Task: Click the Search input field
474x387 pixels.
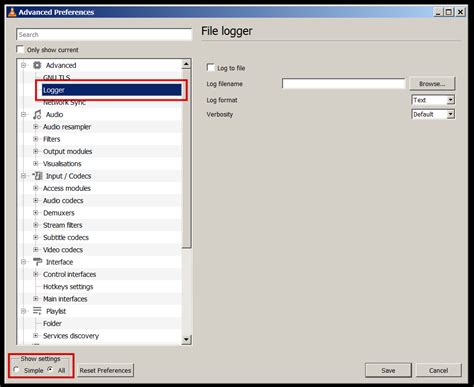Action: tap(104, 34)
